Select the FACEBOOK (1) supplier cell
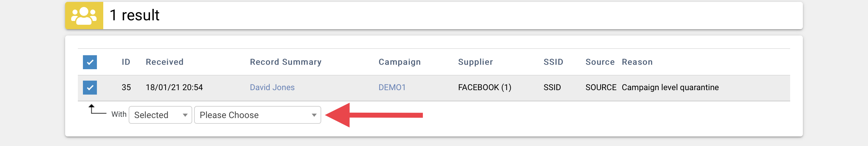The height and width of the screenshot is (146, 868). tap(485, 88)
